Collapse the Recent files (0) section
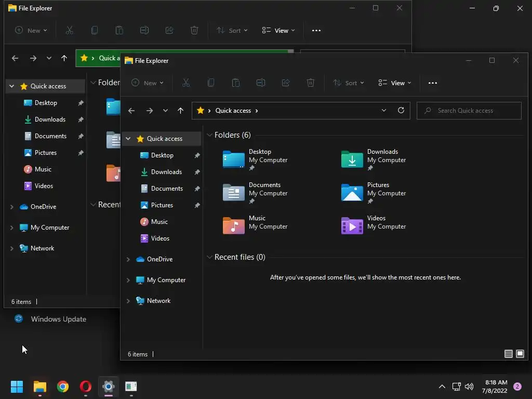 point(210,257)
